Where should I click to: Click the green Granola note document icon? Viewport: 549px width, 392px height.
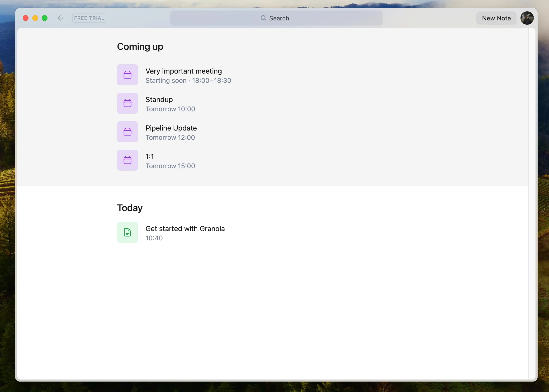(127, 232)
